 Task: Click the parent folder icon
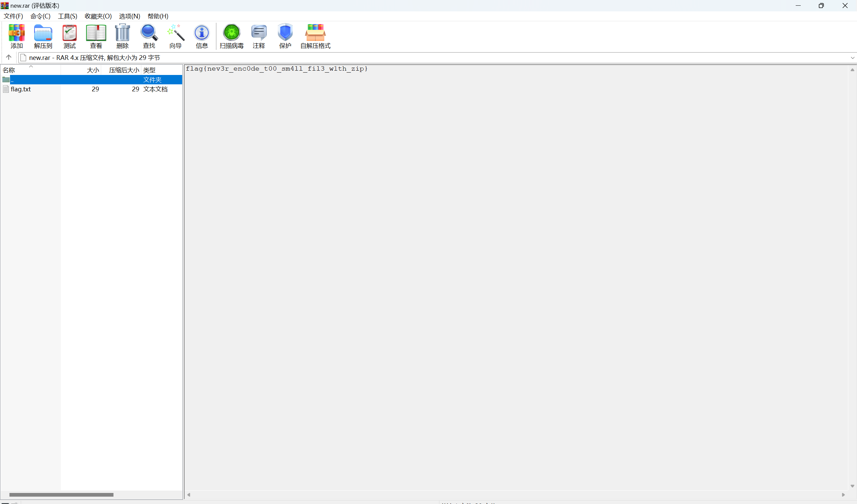[6, 80]
